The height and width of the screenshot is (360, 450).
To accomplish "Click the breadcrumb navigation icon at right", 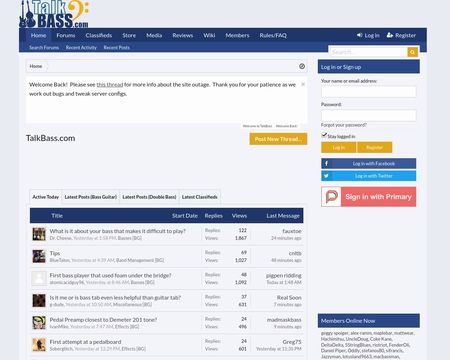I will coord(302,66).
